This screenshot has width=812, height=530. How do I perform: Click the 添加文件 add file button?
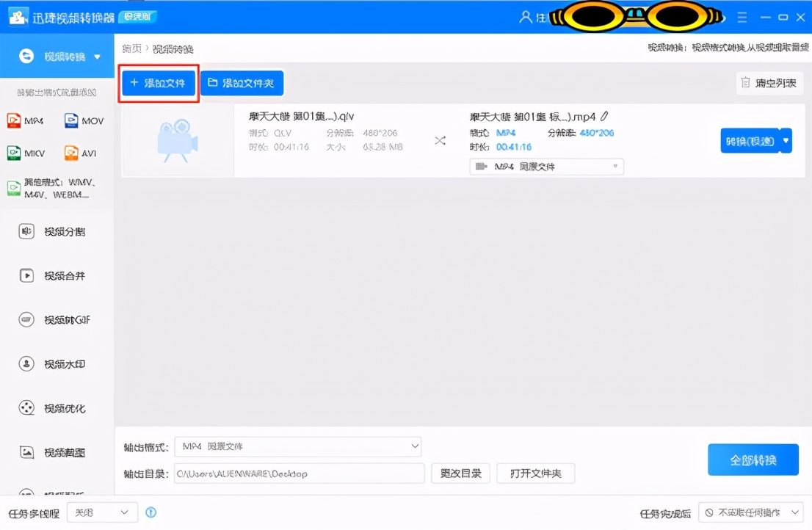tap(158, 83)
